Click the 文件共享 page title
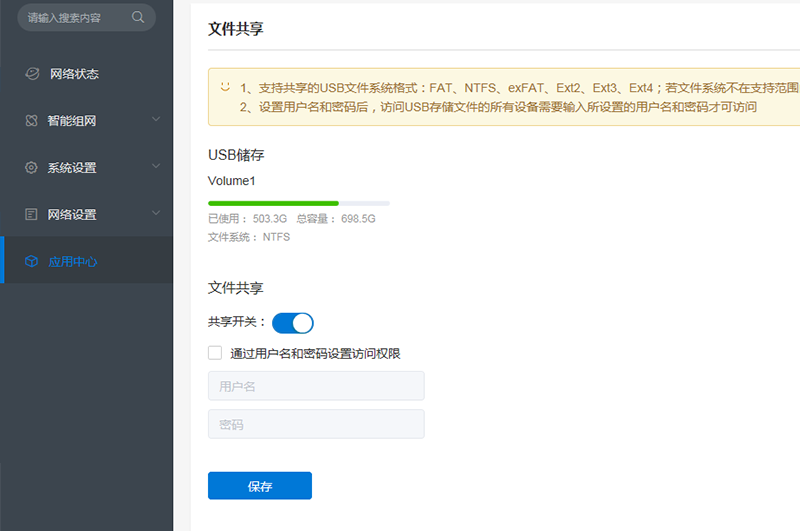This screenshot has height=531, width=800. point(236,29)
